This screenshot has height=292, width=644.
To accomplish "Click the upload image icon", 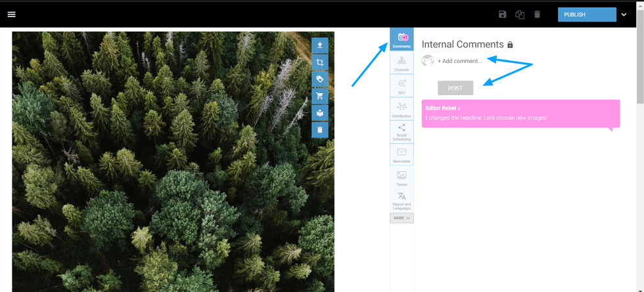I will (319, 45).
